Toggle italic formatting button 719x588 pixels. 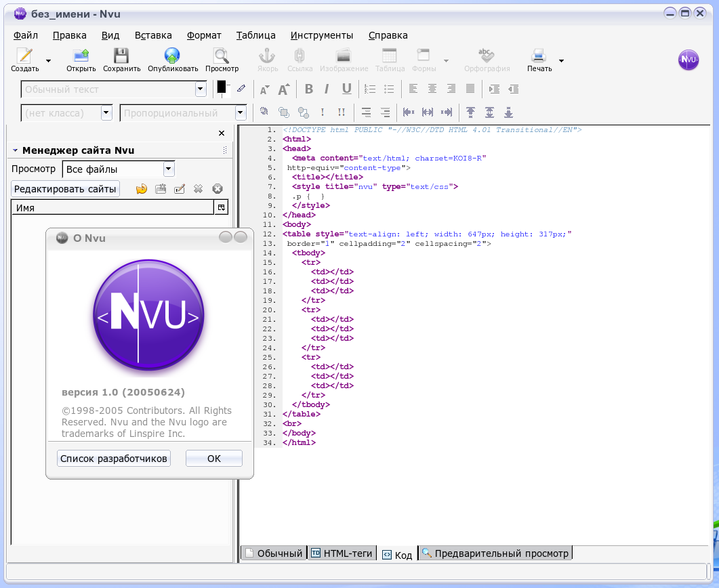pyautogui.click(x=327, y=89)
